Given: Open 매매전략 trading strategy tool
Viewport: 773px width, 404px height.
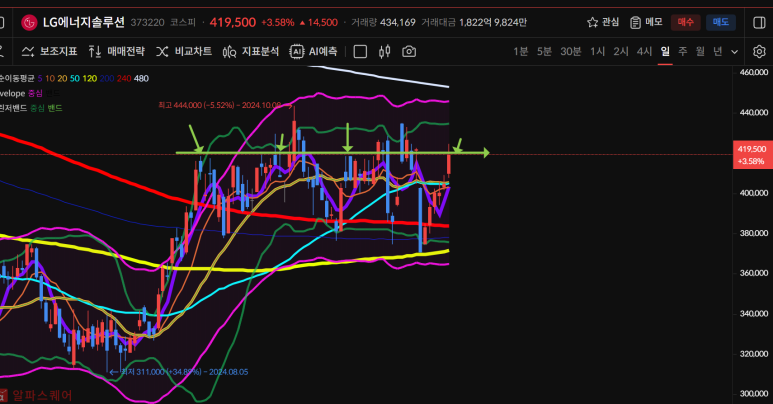Looking at the screenshot, I should [x=116, y=51].
